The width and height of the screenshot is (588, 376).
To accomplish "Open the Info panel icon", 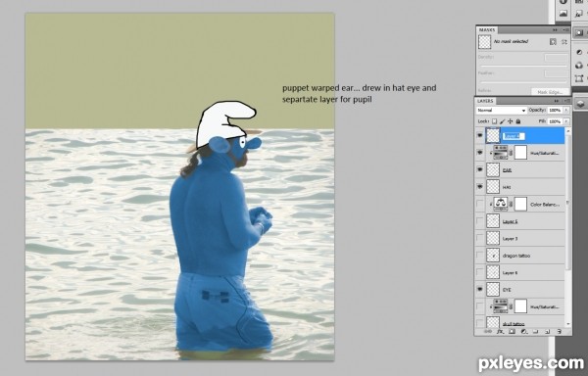I will click(563, 1).
